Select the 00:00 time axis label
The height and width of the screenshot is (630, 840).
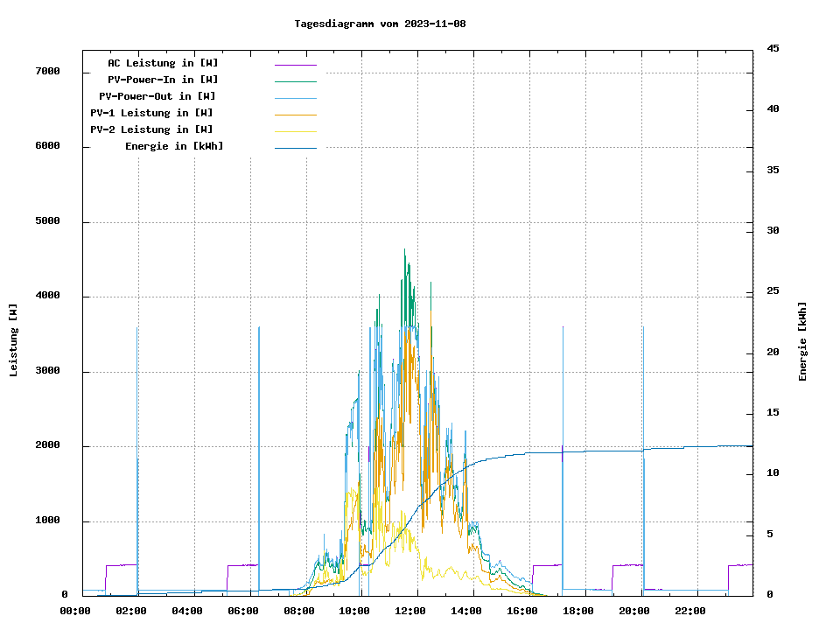click(75, 611)
